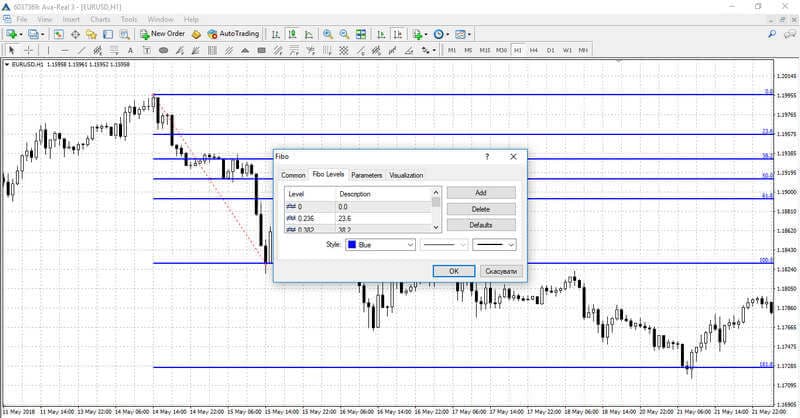This screenshot has width=800, height=418.
Task: Confirm the Fibo dialog with OK
Action: 454,271
